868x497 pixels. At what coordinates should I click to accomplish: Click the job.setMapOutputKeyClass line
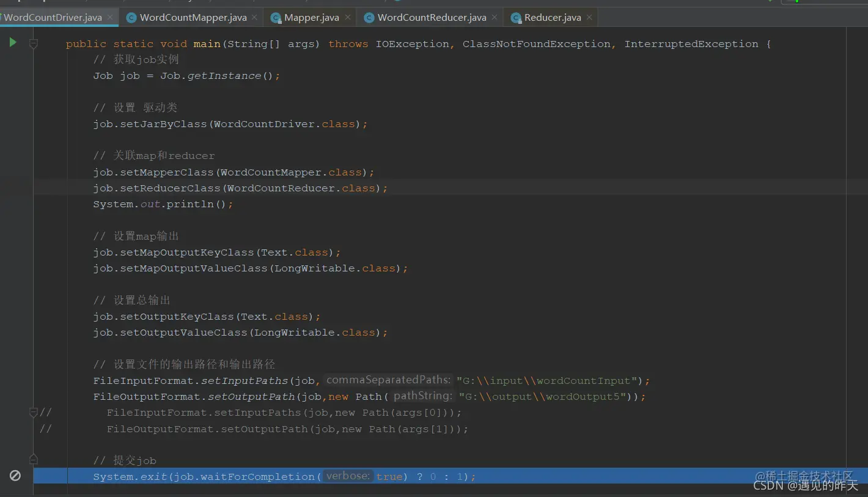tap(217, 252)
